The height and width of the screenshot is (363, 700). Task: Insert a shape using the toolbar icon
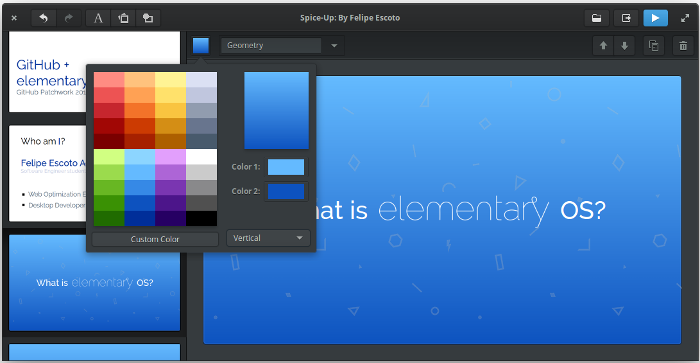pos(148,18)
